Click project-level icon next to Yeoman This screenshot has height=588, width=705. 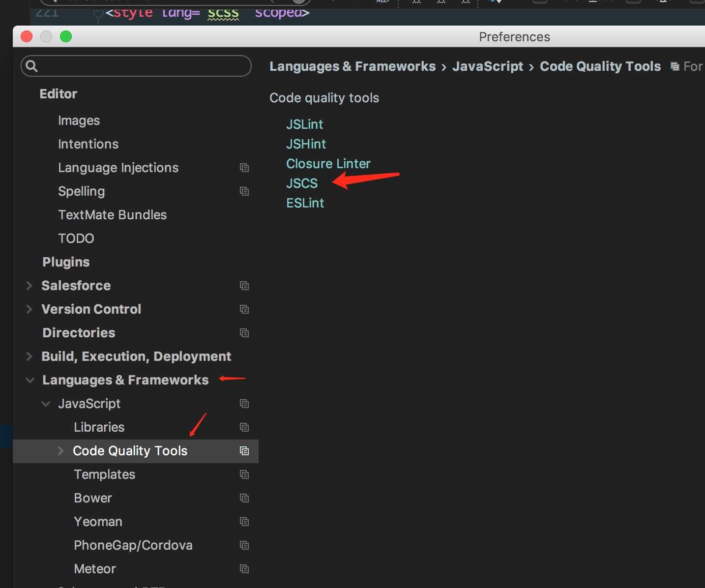(x=244, y=522)
